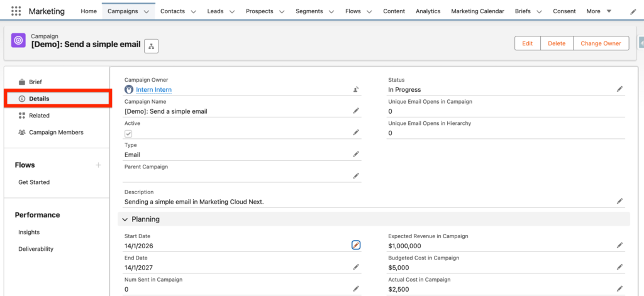The height and width of the screenshot is (296, 644).
Task: Edit Expected Revenue in Campaign pencil
Action: tap(619, 245)
